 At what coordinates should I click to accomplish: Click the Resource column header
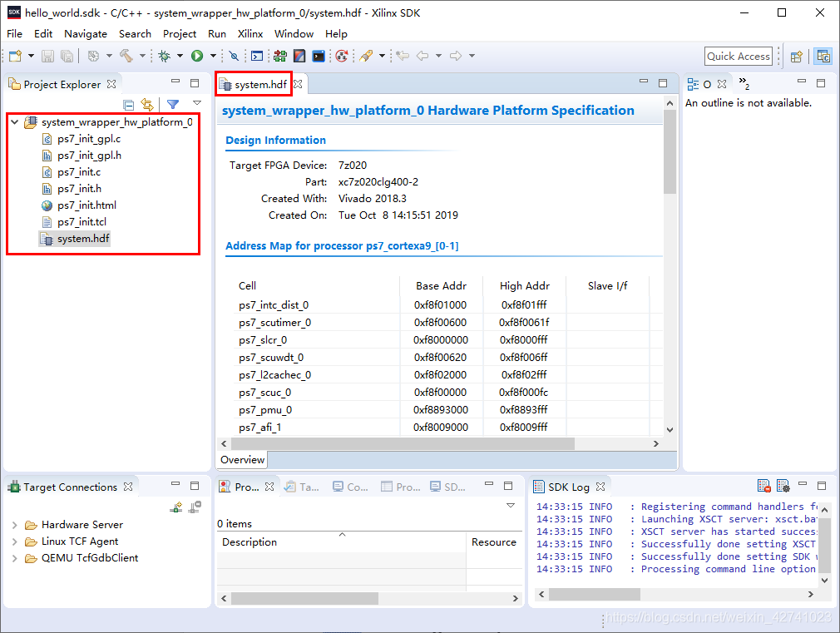[x=494, y=542]
